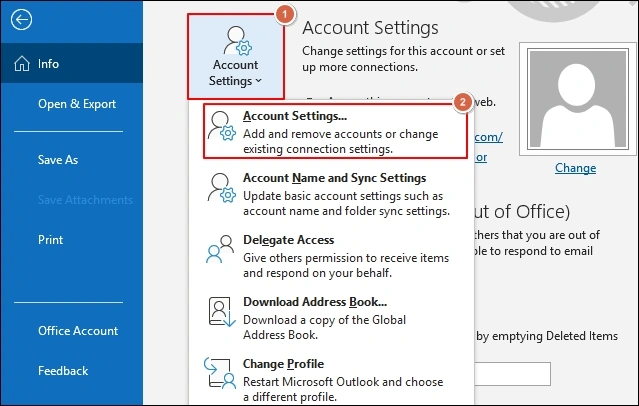The width and height of the screenshot is (639, 406).
Task: Click person-with-gear icon on Account Settings button
Action: [x=238, y=41]
